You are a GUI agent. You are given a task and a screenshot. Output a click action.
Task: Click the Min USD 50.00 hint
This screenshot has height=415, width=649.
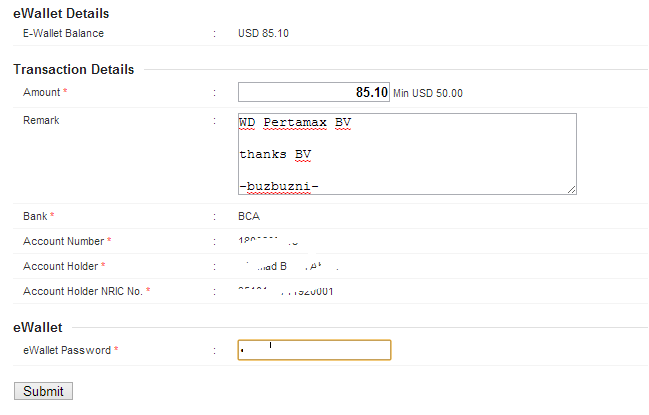click(x=428, y=93)
